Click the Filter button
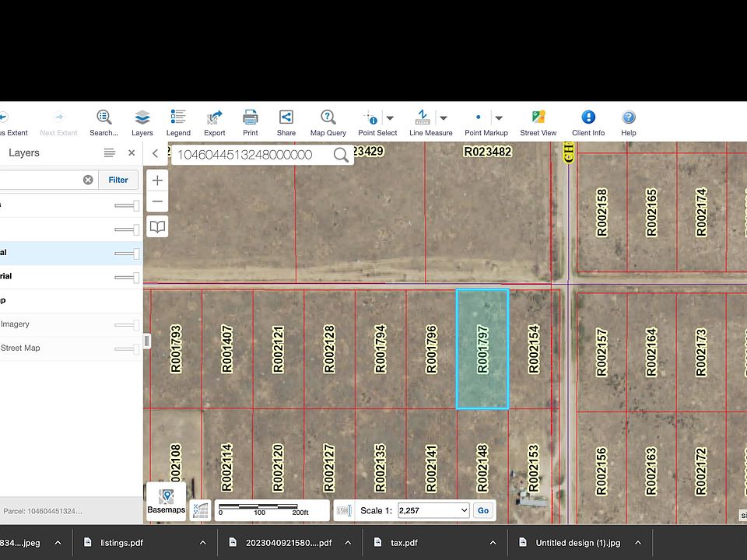 tap(117, 180)
